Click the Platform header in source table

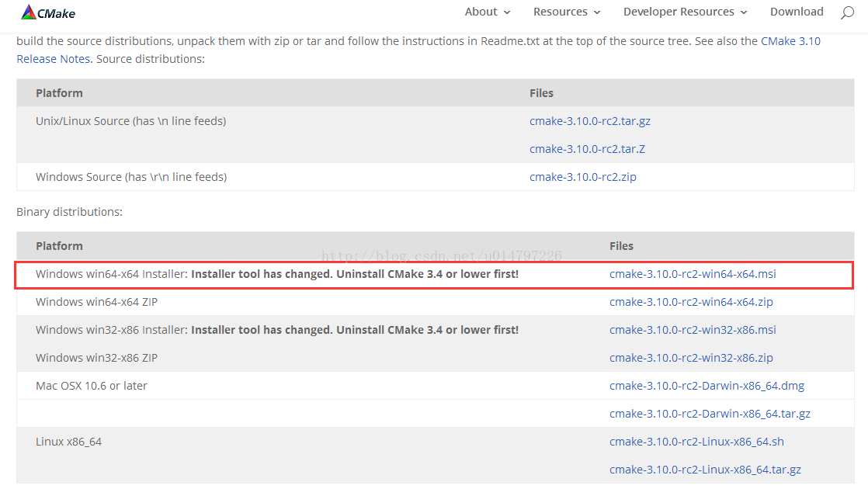[59, 93]
